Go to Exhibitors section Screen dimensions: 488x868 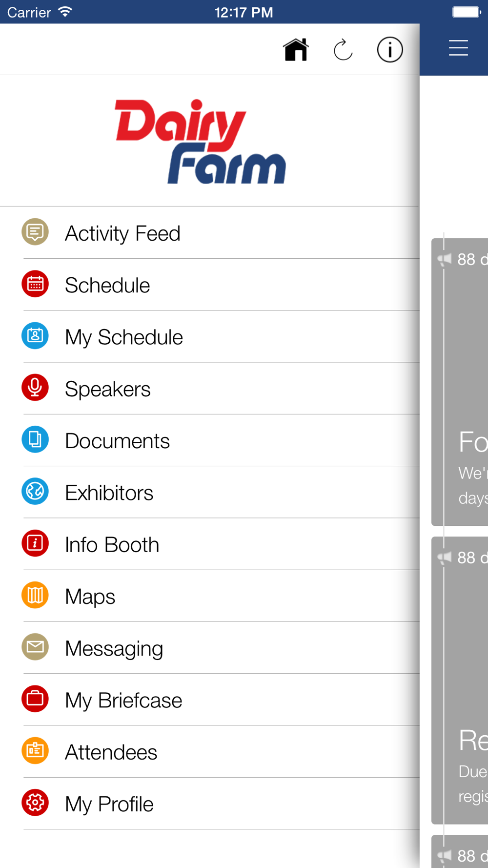pyautogui.click(x=109, y=493)
